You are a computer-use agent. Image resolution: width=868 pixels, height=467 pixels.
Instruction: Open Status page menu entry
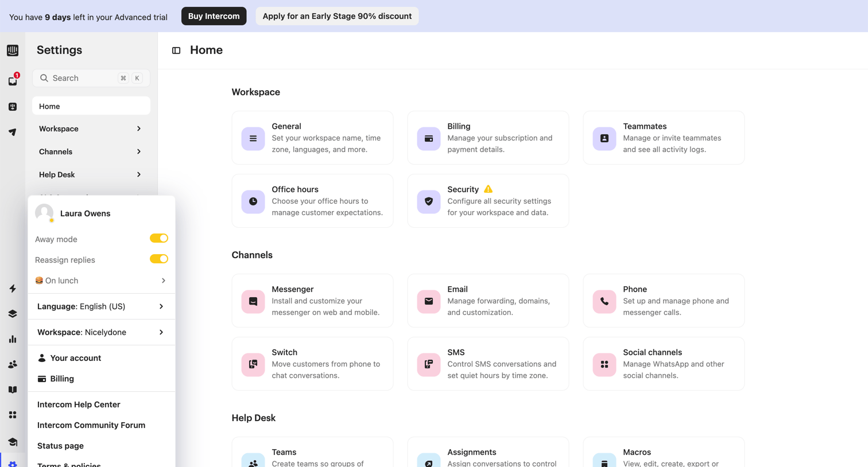point(60,446)
